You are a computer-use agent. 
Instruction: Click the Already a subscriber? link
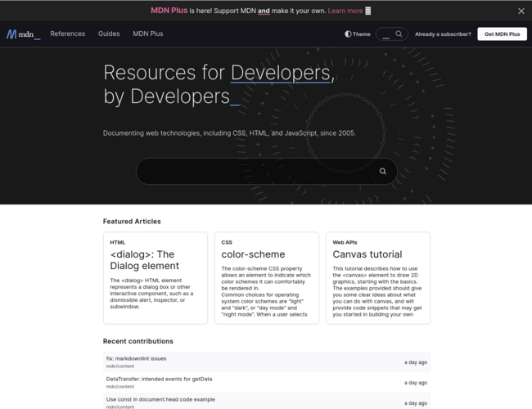coord(443,34)
